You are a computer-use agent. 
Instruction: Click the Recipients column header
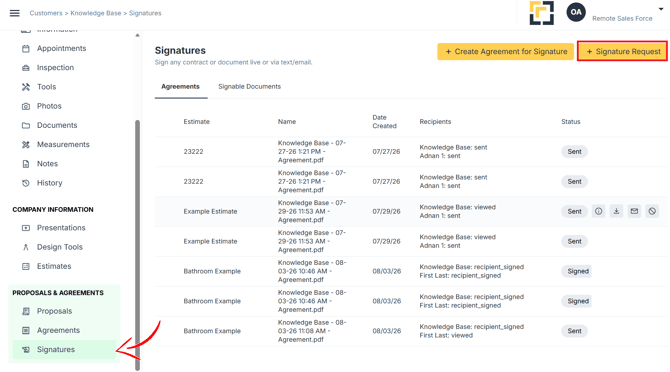point(435,122)
